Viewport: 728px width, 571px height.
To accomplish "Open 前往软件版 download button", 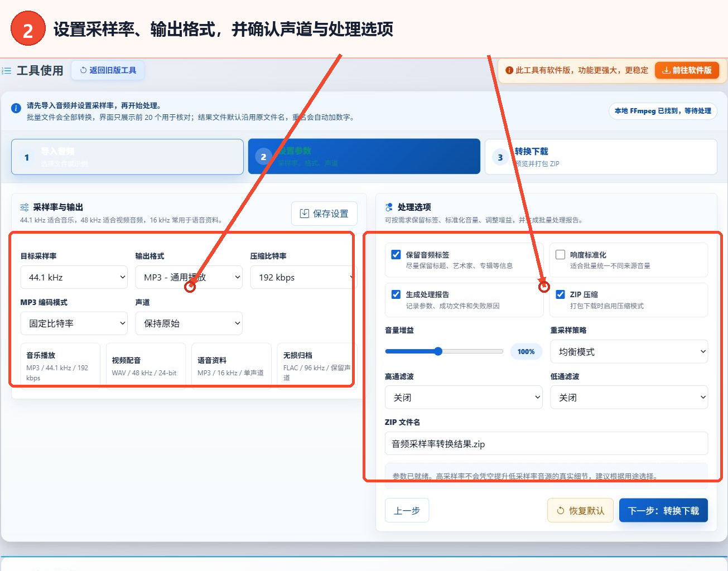I will pos(687,70).
